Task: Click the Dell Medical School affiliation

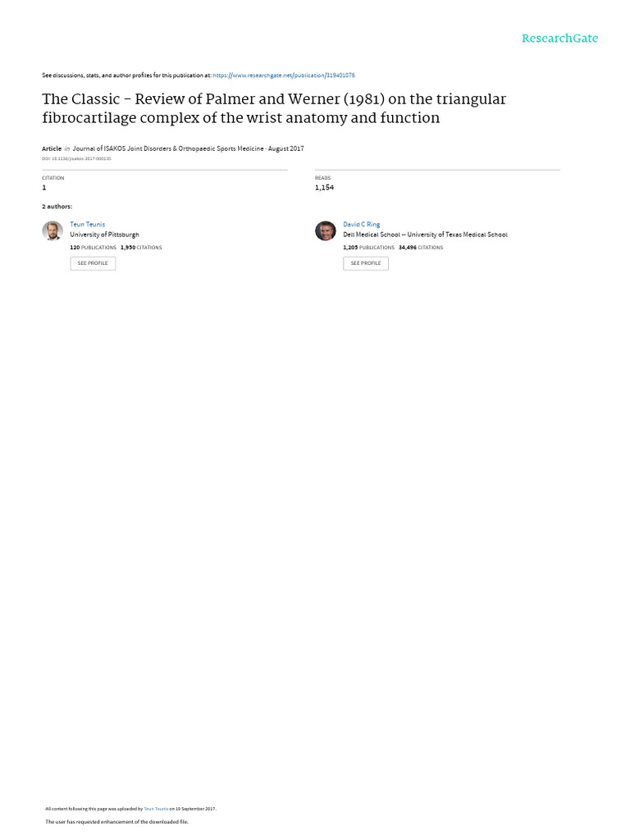Action: 425,235
